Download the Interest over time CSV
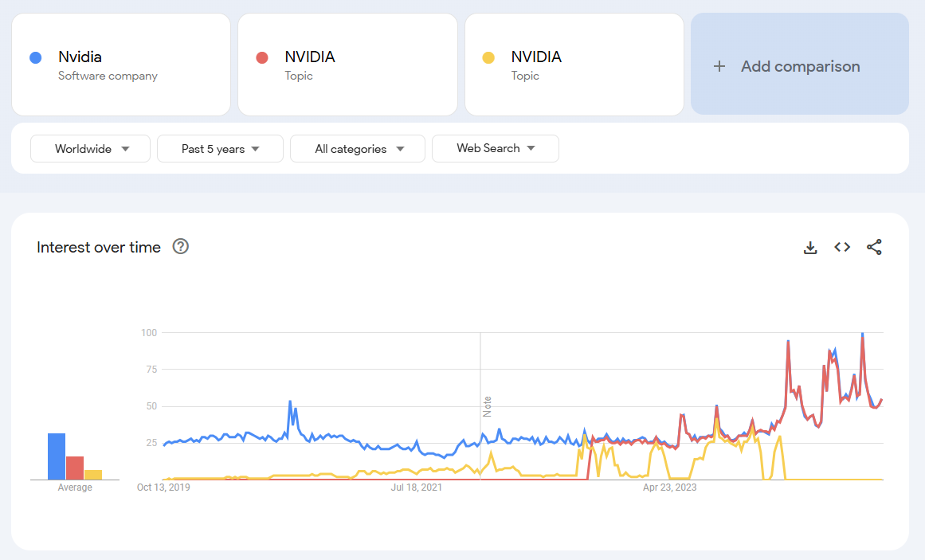 click(x=810, y=248)
